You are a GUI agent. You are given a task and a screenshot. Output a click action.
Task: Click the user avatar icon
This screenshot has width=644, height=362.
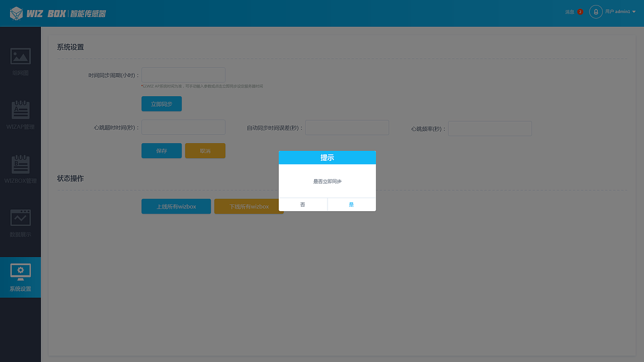tap(596, 12)
